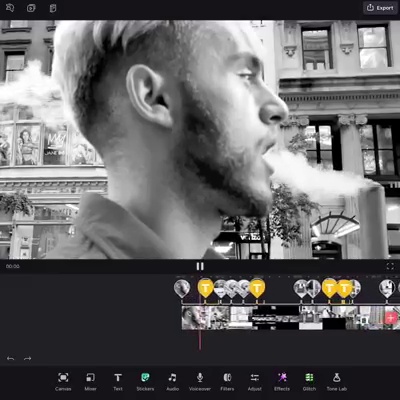This screenshot has width=400, height=400.
Task: Open the Effects tool
Action: click(282, 382)
